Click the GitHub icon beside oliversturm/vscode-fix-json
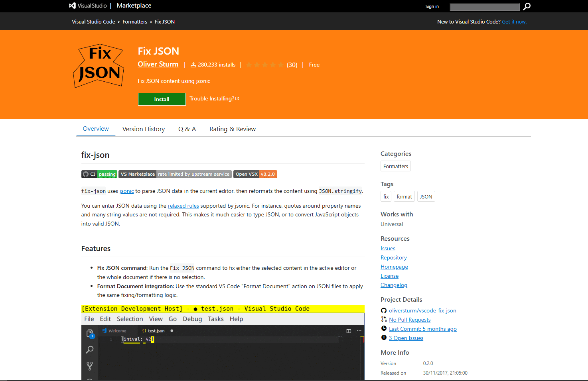The image size is (588, 381). click(384, 310)
